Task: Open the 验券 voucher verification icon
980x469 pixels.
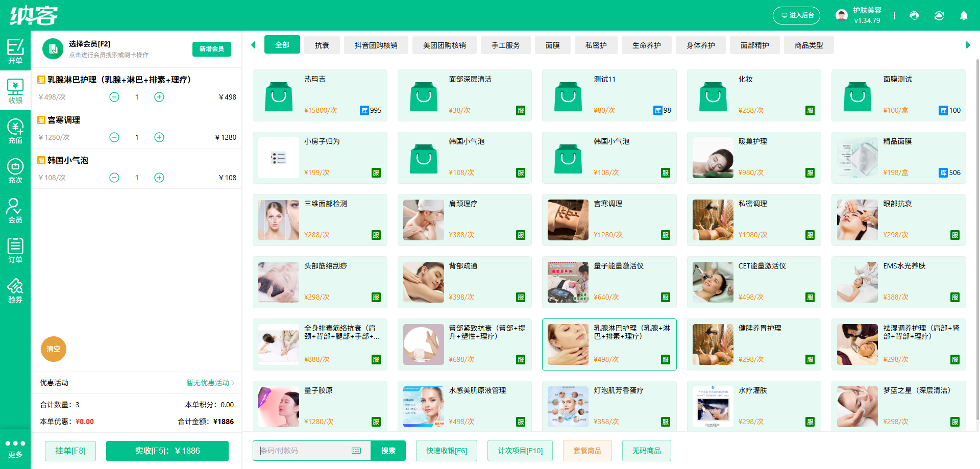Action: 15,290
